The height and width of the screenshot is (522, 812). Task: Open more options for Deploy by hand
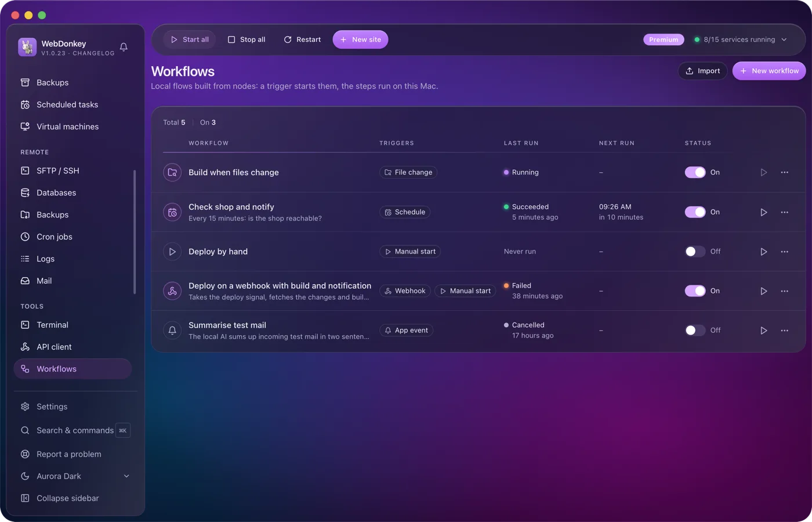tap(785, 252)
